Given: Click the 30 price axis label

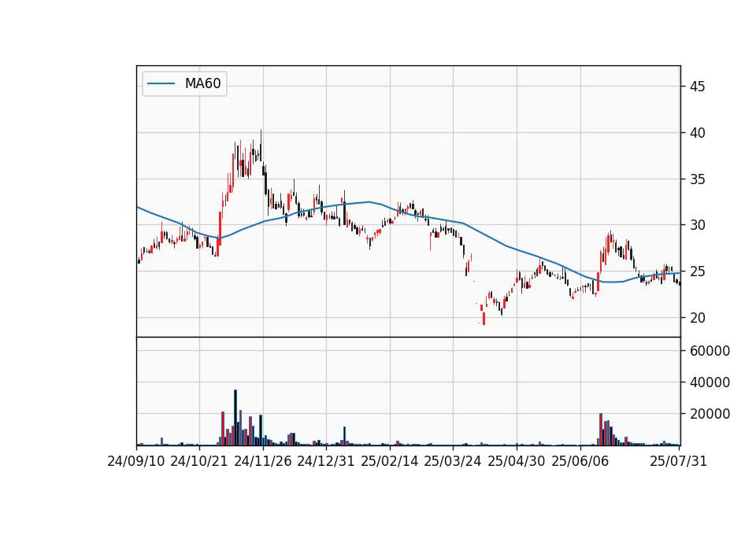Looking at the screenshot, I should click(x=697, y=225).
